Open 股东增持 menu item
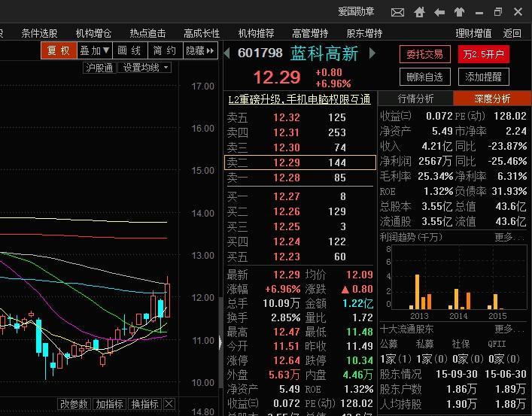 (x=364, y=33)
